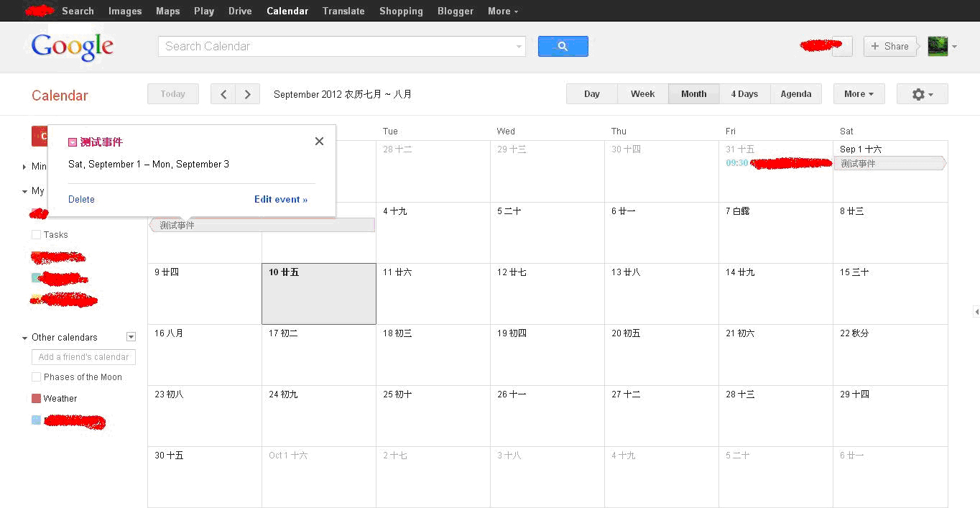980x508 pixels.
Task: Click date 19 初四
Action: pos(512,333)
